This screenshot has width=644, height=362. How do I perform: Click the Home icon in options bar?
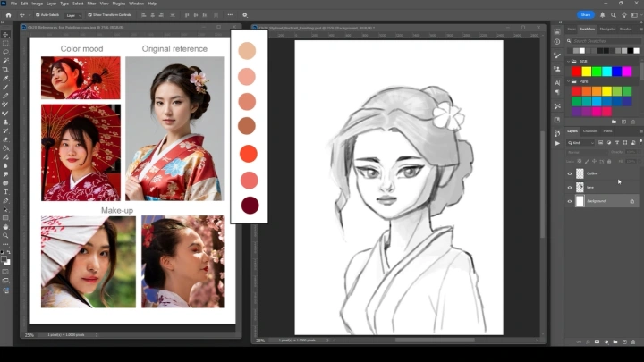[7, 14]
